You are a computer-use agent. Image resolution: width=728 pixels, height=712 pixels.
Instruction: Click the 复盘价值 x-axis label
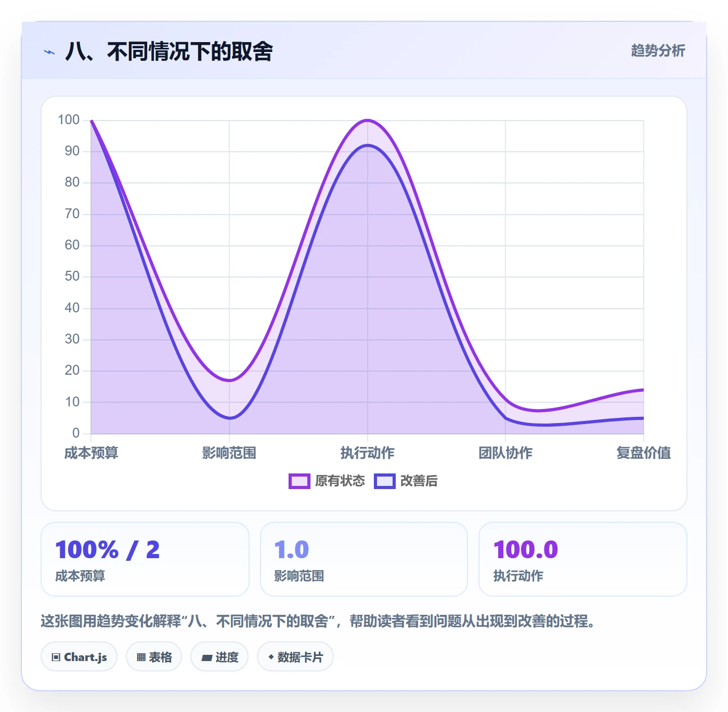(644, 453)
